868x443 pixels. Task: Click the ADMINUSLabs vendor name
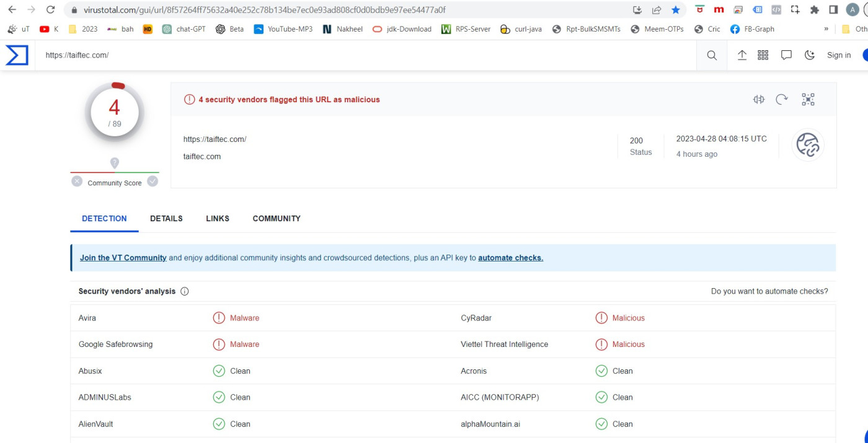coord(105,397)
